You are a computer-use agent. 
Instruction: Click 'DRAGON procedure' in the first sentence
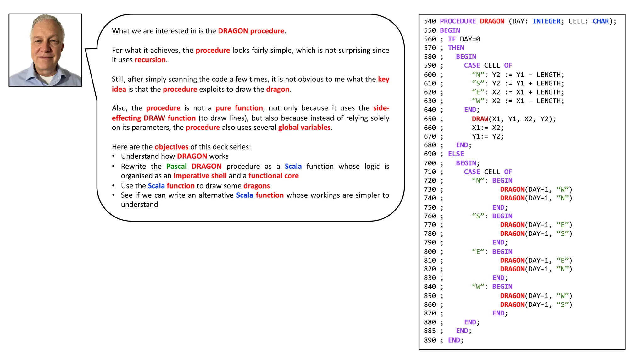[251, 31]
